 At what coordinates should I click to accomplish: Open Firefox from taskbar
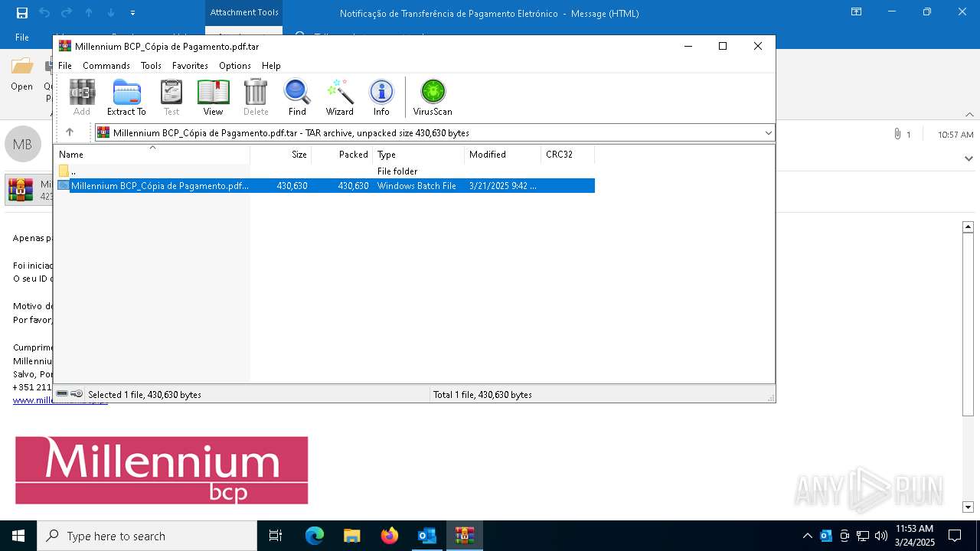point(389,536)
